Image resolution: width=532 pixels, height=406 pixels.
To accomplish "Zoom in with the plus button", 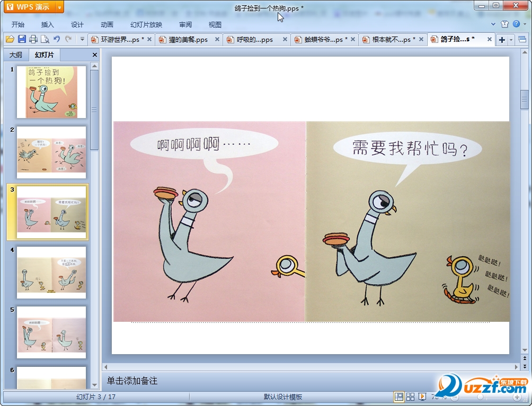I will click(517, 397).
